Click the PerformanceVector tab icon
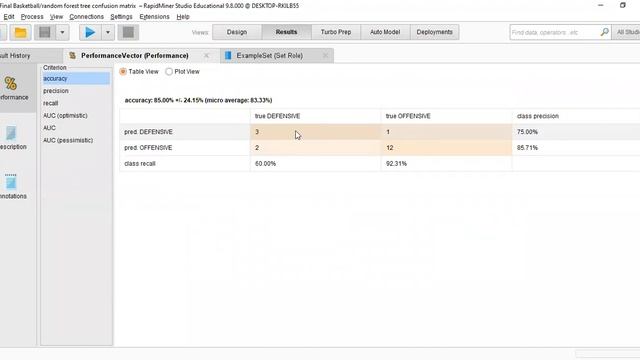 coord(72,56)
